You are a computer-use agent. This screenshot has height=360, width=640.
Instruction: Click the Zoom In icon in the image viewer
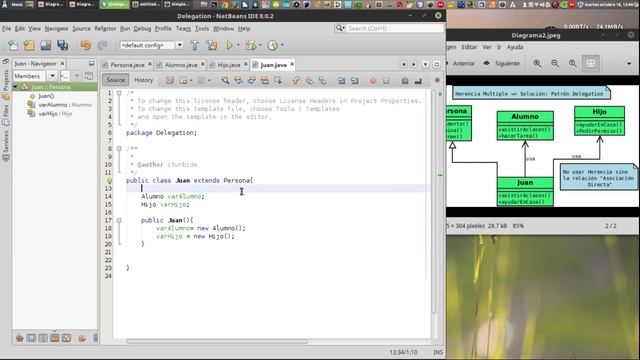[x=537, y=63]
